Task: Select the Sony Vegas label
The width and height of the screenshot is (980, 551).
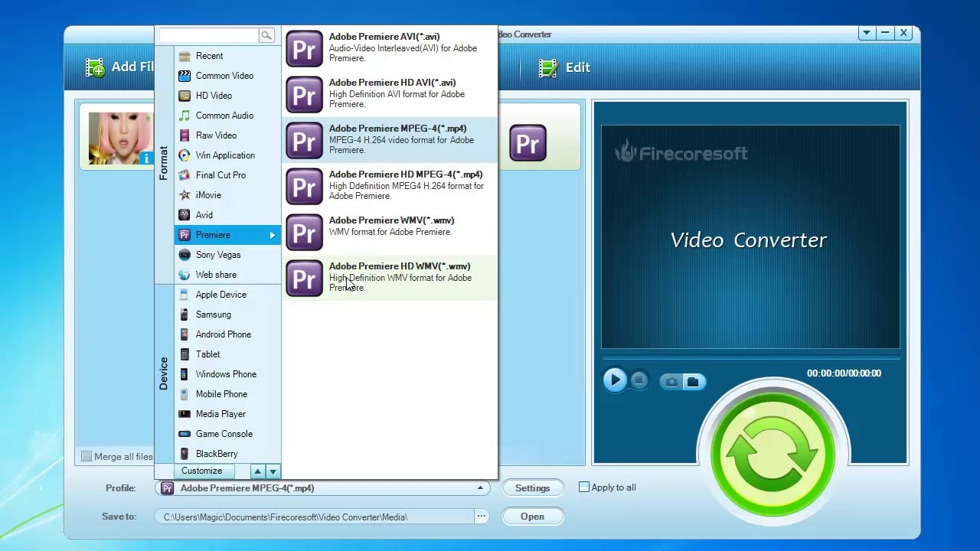Action: coord(218,255)
